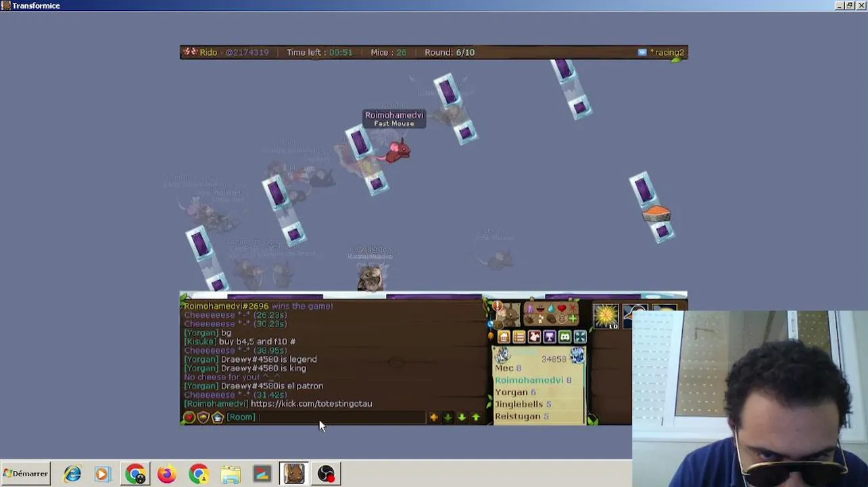Open the file explorer folder in taskbar

pos(231,474)
